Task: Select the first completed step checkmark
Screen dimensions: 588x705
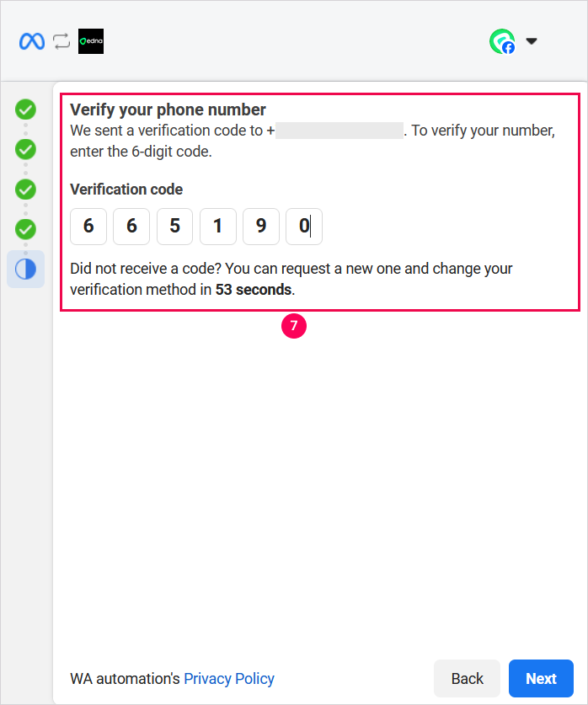Action: pos(26,109)
